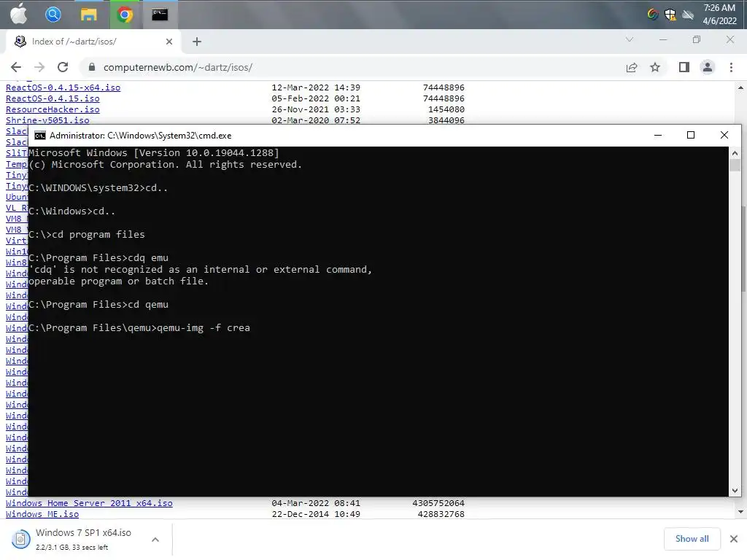
Task: Download ResourceHacker.iso
Action: (53, 109)
